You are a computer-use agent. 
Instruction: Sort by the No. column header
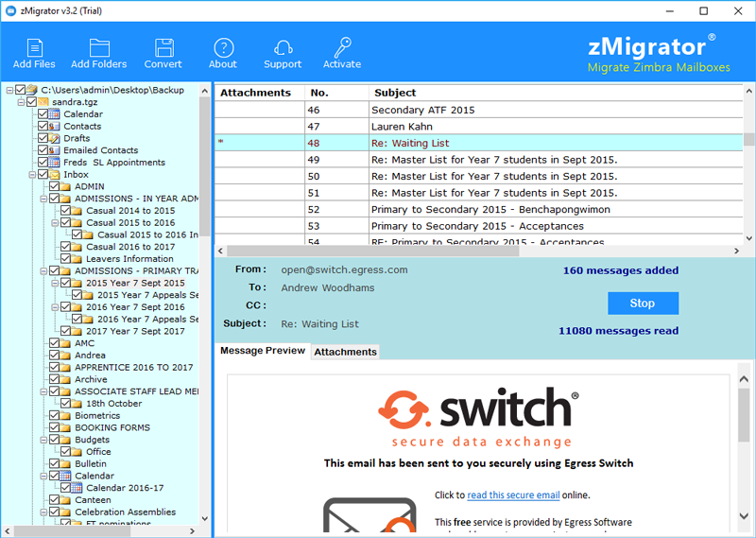[x=337, y=93]
